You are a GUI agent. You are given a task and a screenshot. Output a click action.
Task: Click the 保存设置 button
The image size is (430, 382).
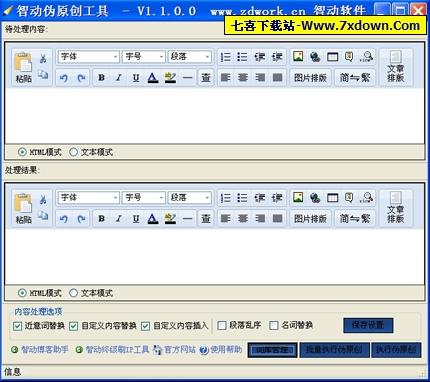tap(368, 325)
